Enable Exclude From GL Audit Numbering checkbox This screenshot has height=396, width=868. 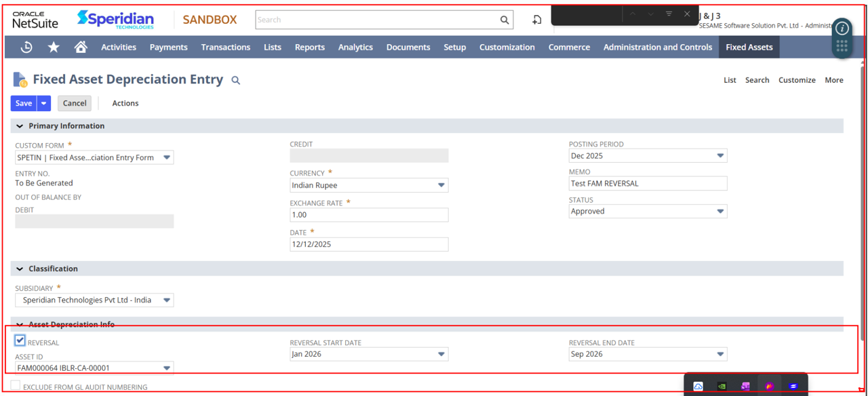click(16, 386)
